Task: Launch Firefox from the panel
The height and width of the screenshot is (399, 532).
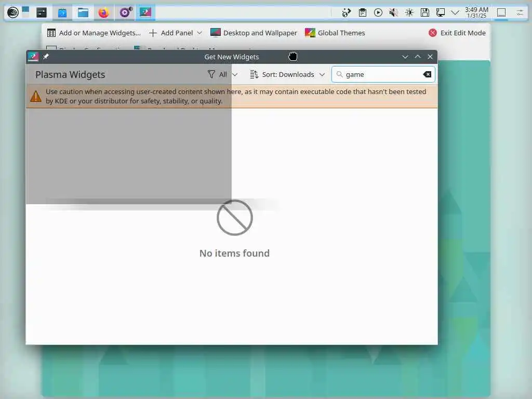Action: tap(103, 13)
